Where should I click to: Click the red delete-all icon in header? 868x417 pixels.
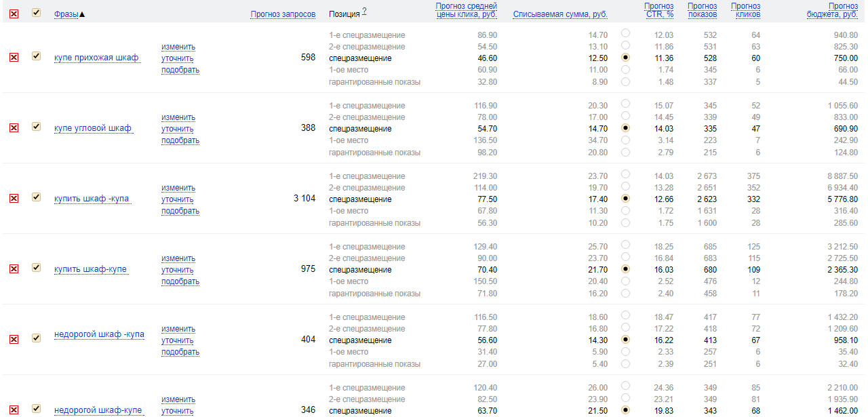pos(14,14)
